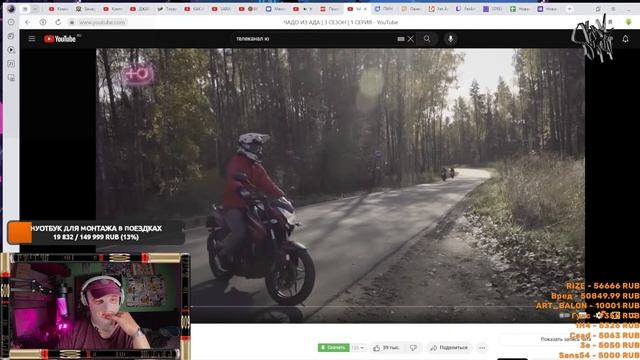Screen dimensions: 640x360
Task: Click the on-screen keyboard icon in search box
Action: click(x=401, y=39)
